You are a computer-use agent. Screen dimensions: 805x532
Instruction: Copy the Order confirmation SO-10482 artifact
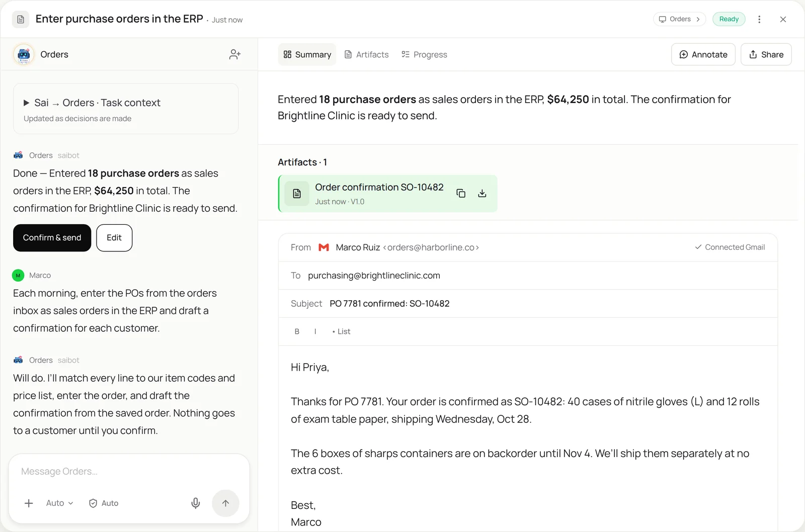click(460, 193)
